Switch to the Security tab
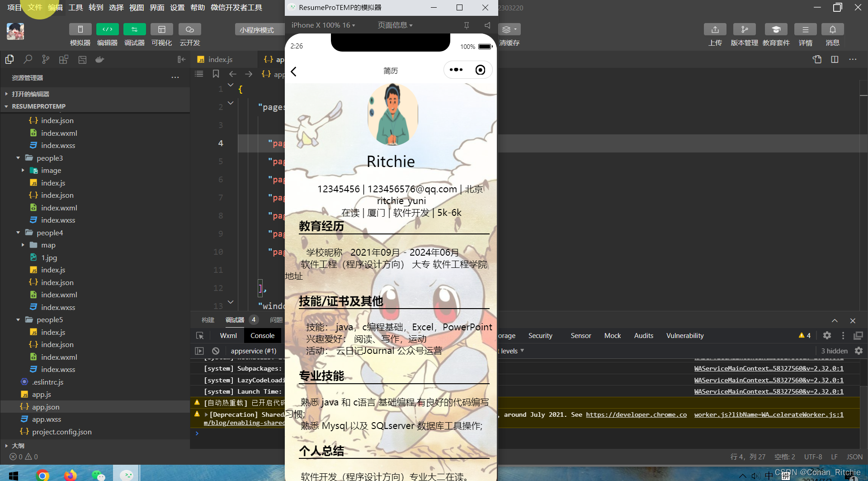The image size is (868, 481). pos(540,336)
